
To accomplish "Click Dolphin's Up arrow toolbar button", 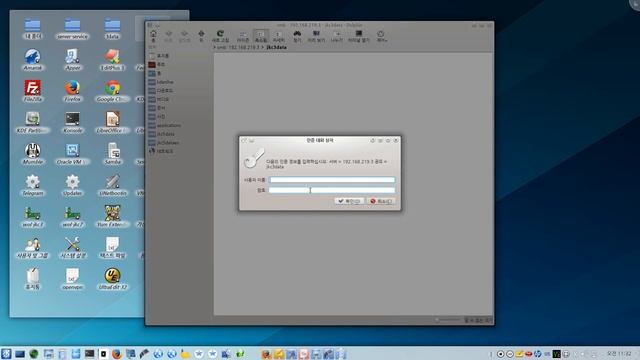I will [201, 36].
